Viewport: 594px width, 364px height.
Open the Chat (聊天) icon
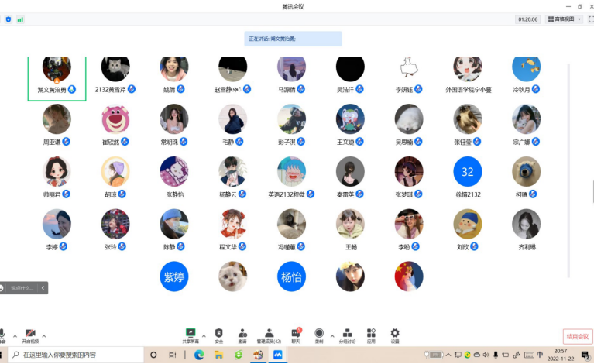coord(295,333)
